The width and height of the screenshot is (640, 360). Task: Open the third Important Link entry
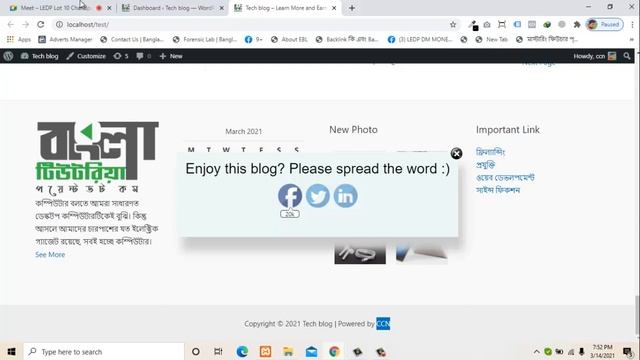click(x=505, y=178)
